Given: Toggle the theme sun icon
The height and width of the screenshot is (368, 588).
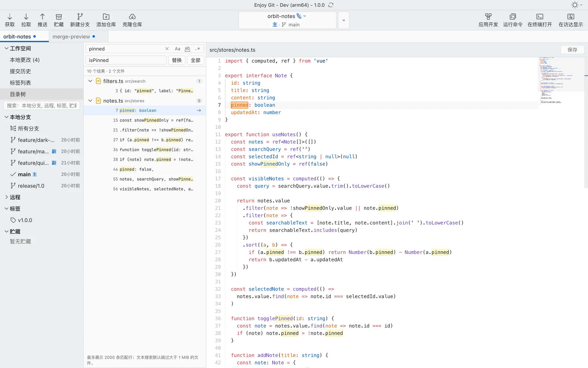Looking at the screenshot, I should (575, 5).
